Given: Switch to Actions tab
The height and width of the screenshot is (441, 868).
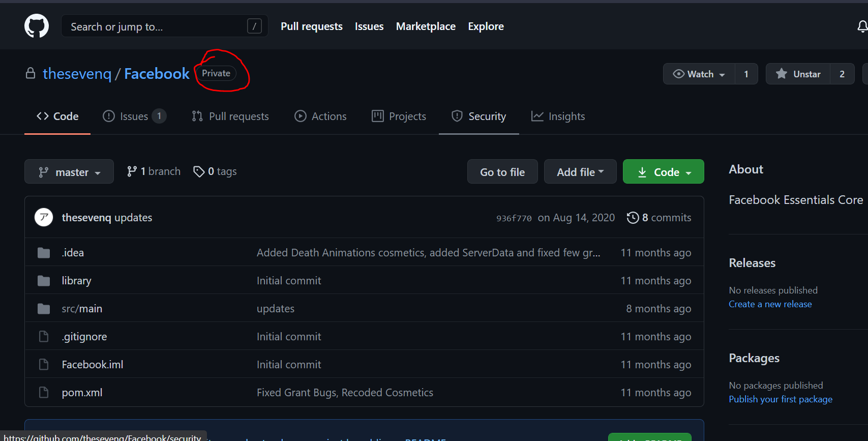Looking at the screenshot, I should coord(320,116).
